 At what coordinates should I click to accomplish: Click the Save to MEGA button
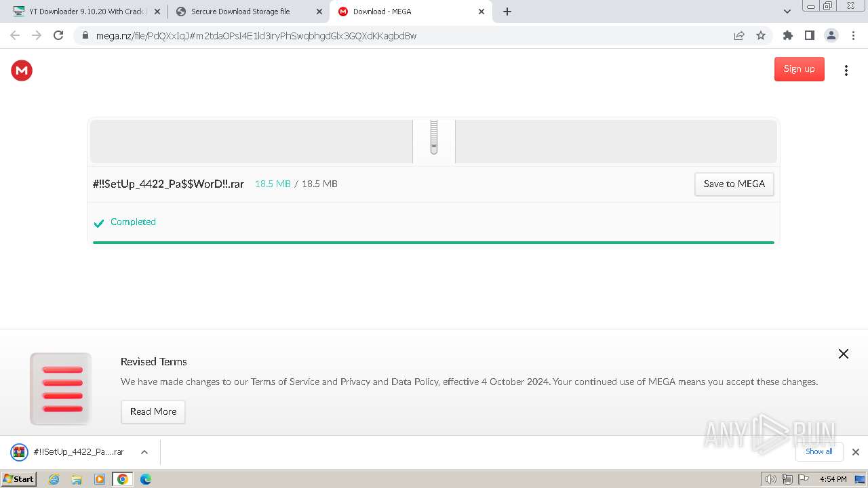734,184
